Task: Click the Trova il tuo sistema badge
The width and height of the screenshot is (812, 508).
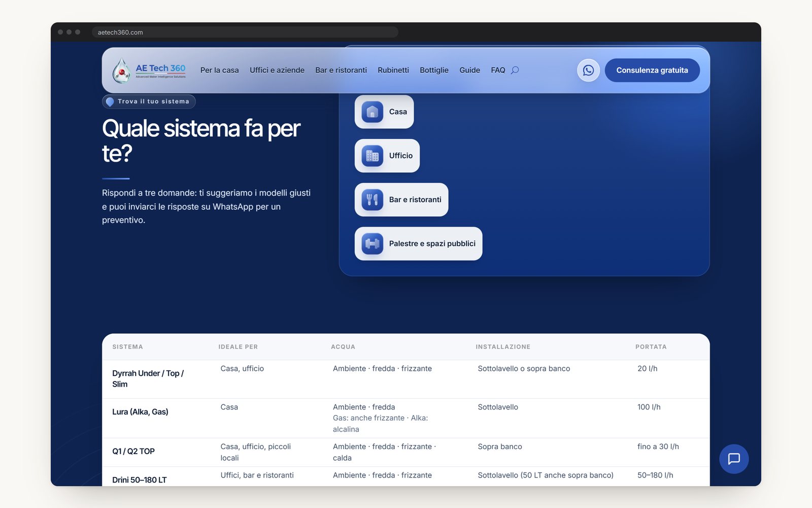Action: click(149, 102)
